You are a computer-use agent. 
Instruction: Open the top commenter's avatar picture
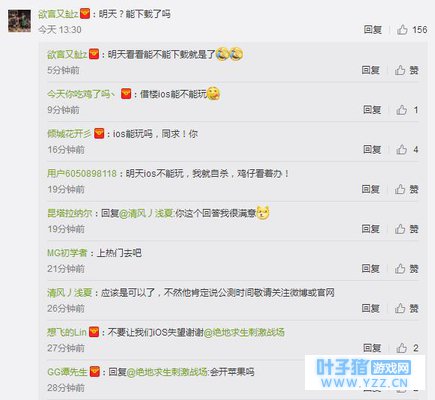pyautogui.click(x=20, y=21)
